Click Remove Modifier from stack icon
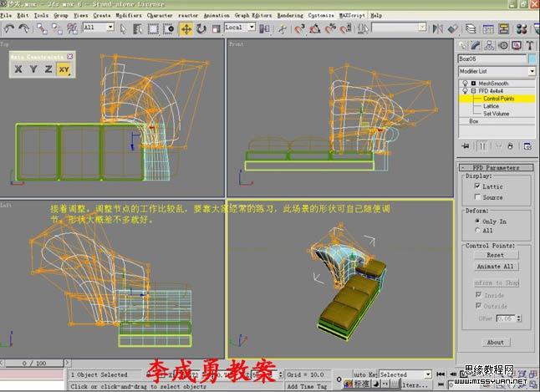The image size is (540, 392). coord(510,146)
